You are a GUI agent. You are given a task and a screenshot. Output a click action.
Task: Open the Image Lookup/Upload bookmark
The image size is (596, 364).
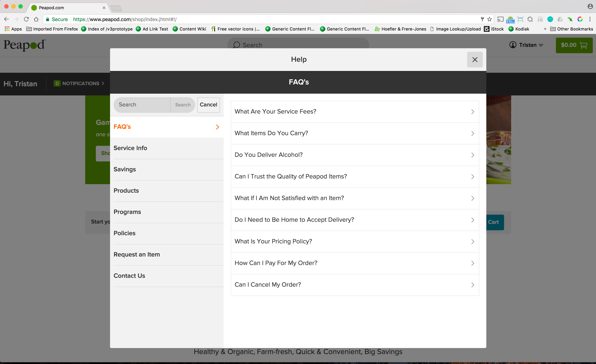455,29
